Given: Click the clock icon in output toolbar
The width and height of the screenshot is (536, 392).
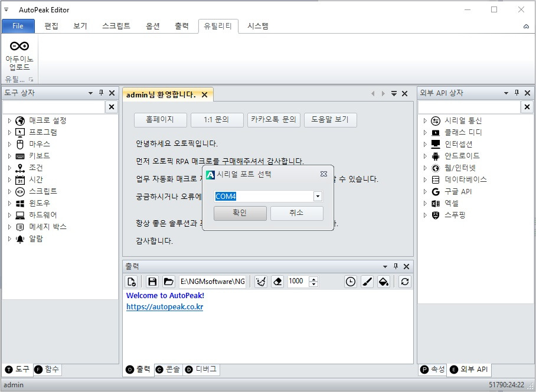Looking at the screenshot, I should click(x=351, y=282).
